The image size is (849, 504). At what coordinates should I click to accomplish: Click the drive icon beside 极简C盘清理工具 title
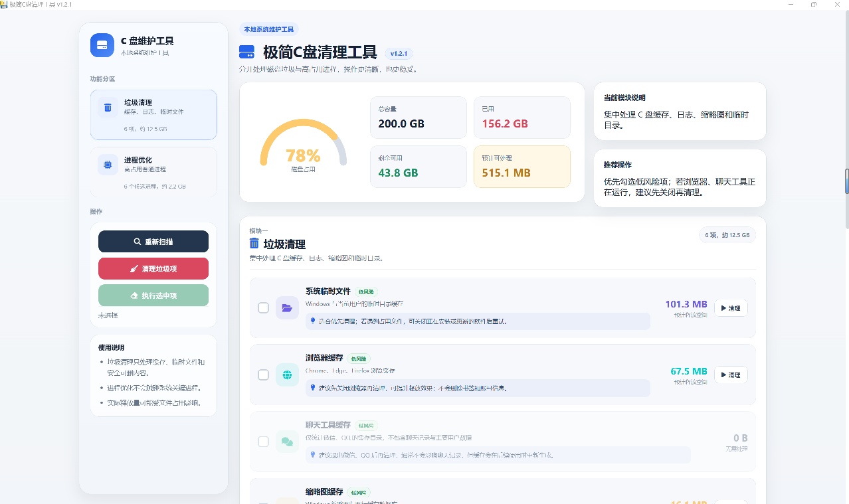pos(246,52)
